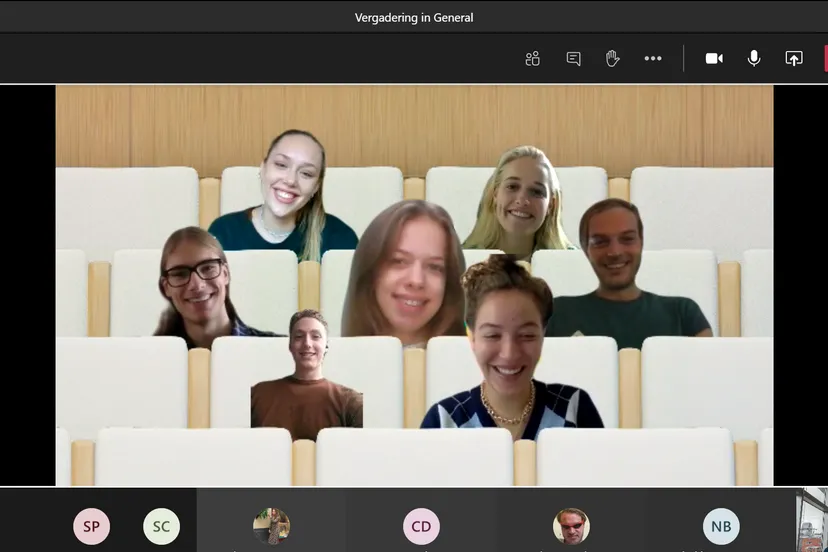Select the man in brown sweater video
This screenshot has height=552, width=828.
[x=307, y=378]
